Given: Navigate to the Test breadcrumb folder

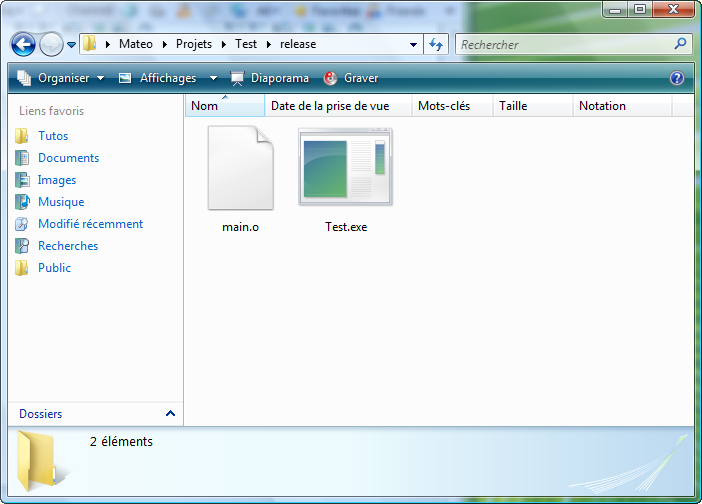Looking at the screenshot, I should pos(246,44).
